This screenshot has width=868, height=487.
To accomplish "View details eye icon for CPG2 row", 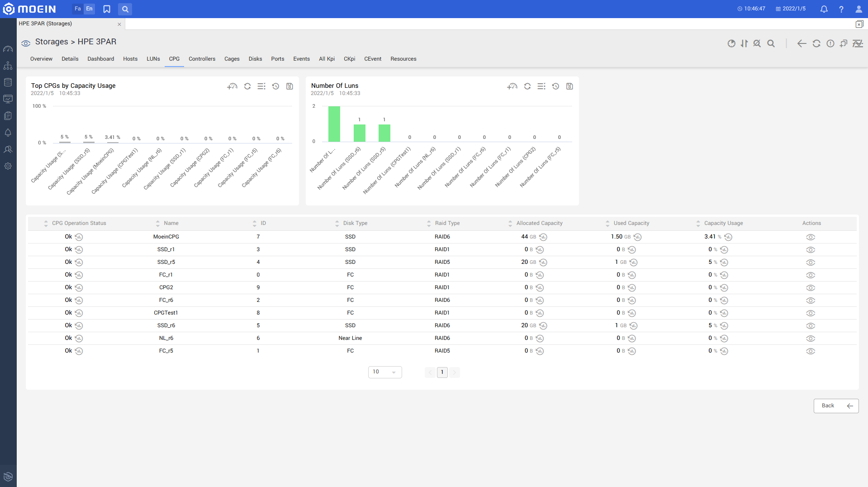I will [x=811, y=288].
